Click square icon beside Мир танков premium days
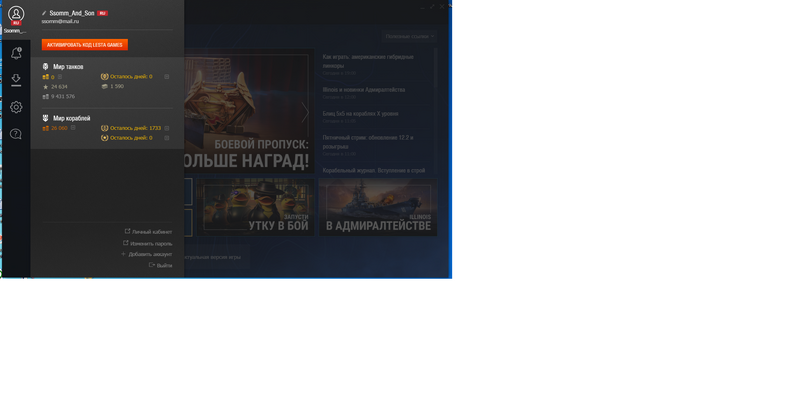Screen dimensions: 800x394 coord(167,77)
